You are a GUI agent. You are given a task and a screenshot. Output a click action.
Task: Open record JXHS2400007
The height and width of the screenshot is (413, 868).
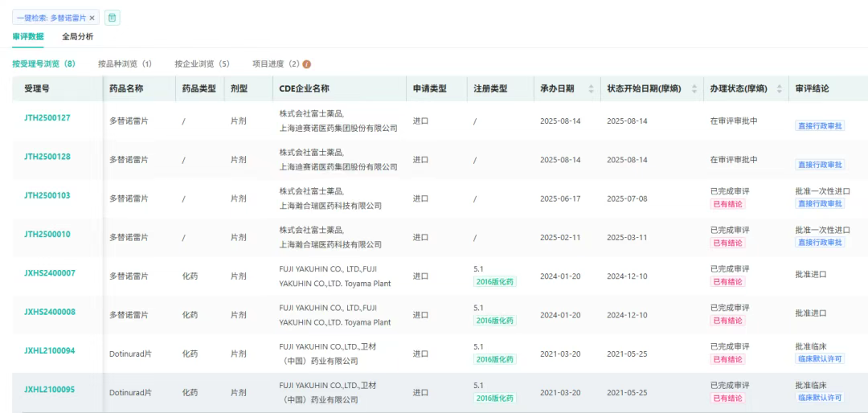point(49,273)
